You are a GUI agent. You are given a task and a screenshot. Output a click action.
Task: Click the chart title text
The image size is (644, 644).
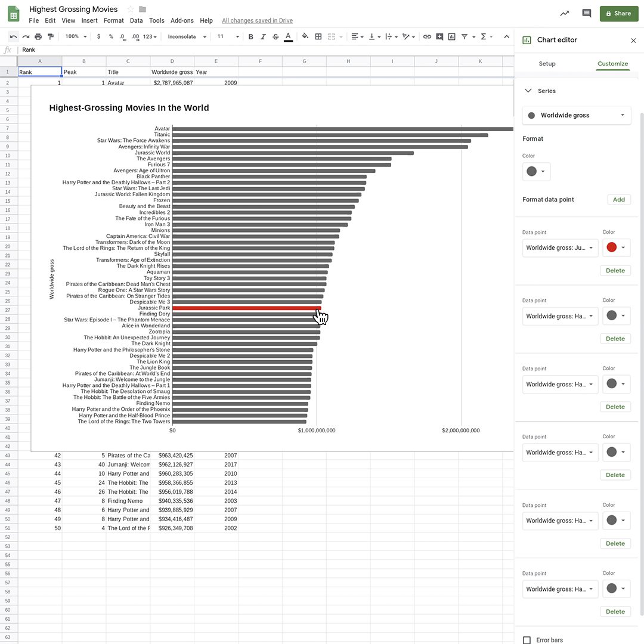coord(129,108)
